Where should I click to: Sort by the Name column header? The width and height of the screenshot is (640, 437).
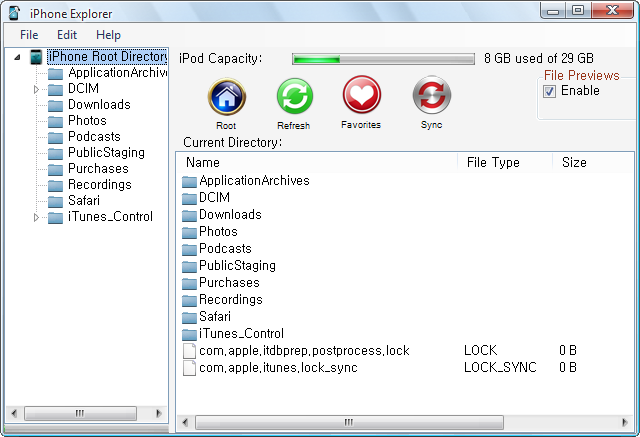[317, 162]
